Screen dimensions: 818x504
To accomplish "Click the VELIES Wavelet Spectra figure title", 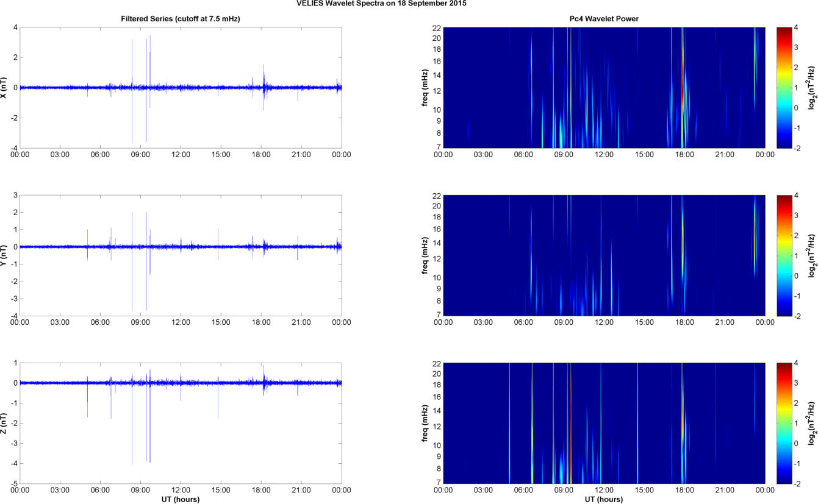I will (408, 4).
